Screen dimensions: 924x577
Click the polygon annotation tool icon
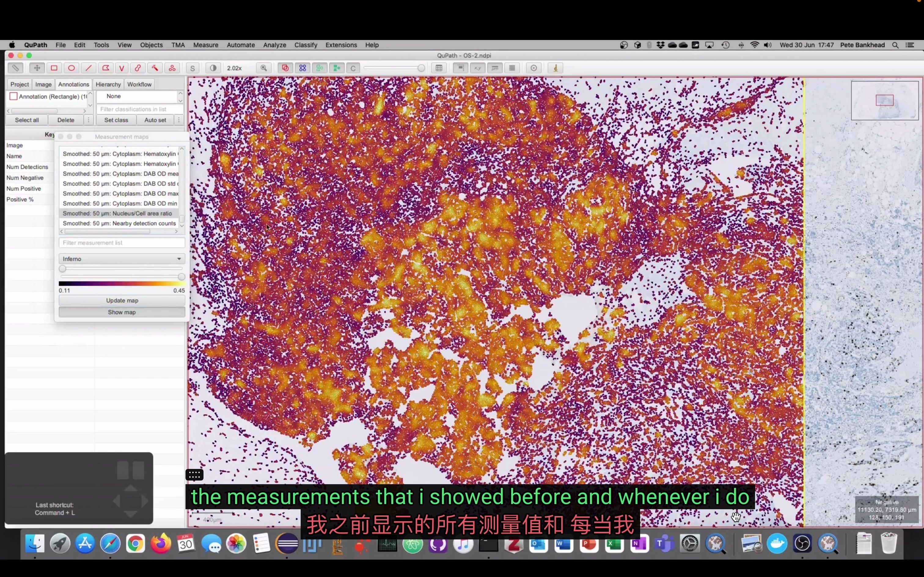pos(105,68)
